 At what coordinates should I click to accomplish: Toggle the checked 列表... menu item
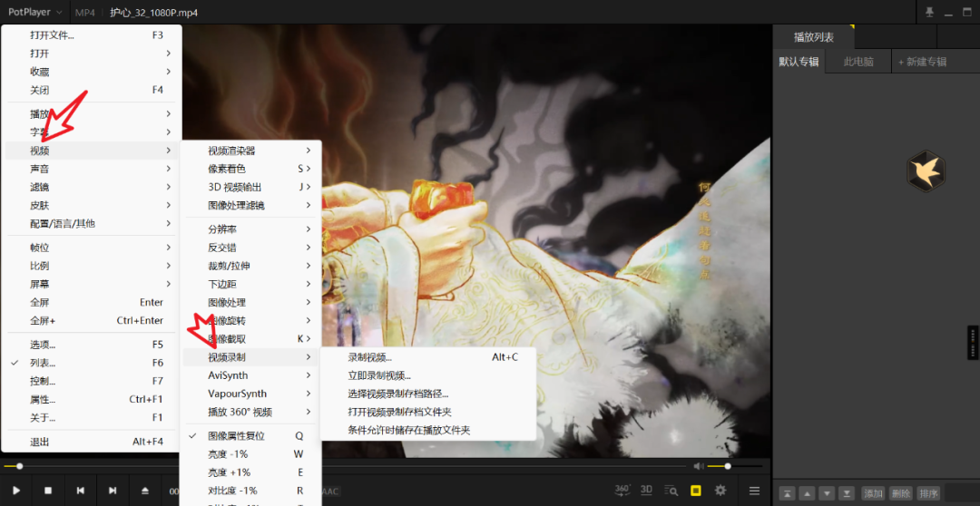(92, 363)
